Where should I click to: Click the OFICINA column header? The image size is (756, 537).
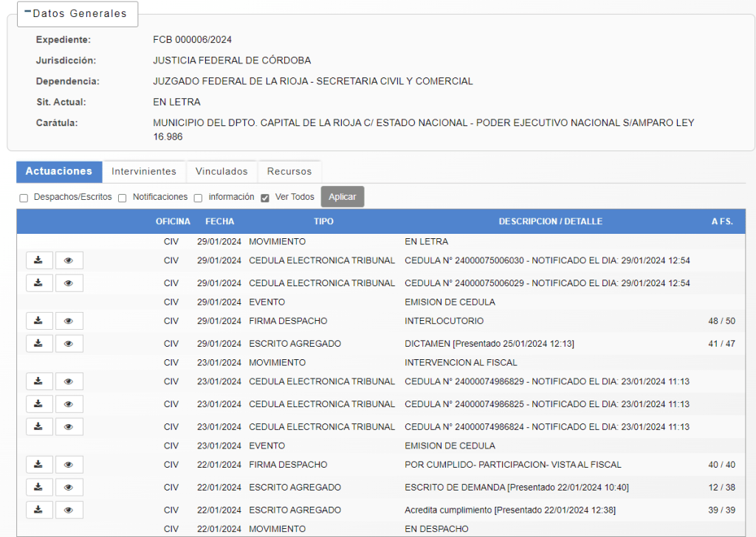tap(173, 221)
